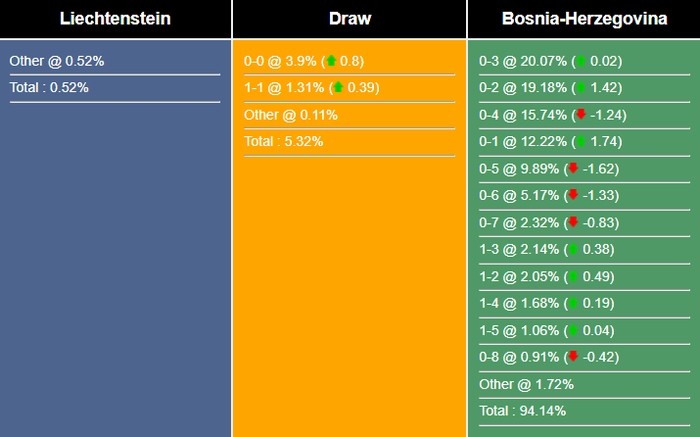Click the red down arrow beside 0-4
700x437 pixels.
pos(580,115)
